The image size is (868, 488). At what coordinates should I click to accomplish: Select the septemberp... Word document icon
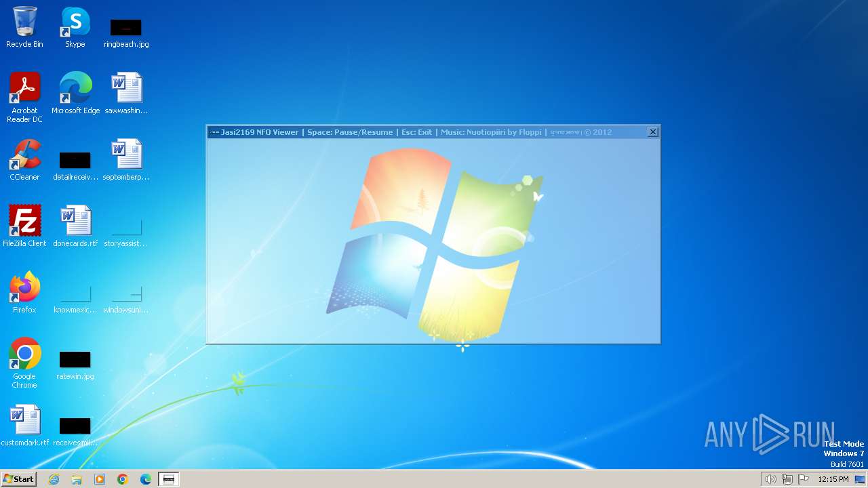click(x=126, y=159)
